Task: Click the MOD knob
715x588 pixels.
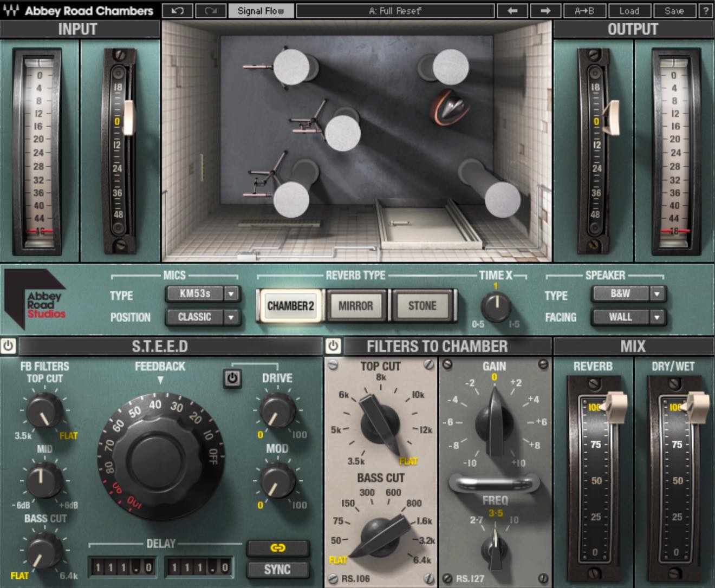Action: pos(278,481)
